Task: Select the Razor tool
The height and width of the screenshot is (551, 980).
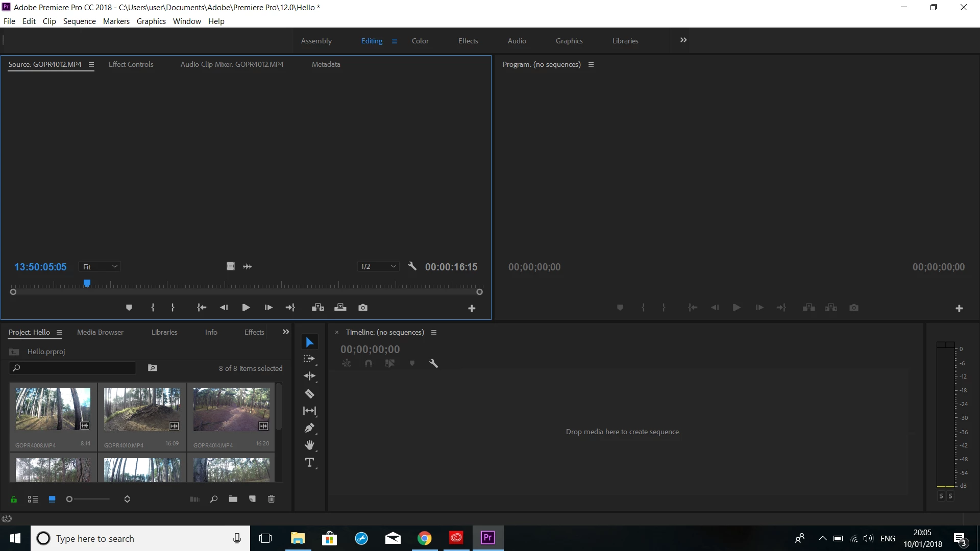Action: click(309, 393)
